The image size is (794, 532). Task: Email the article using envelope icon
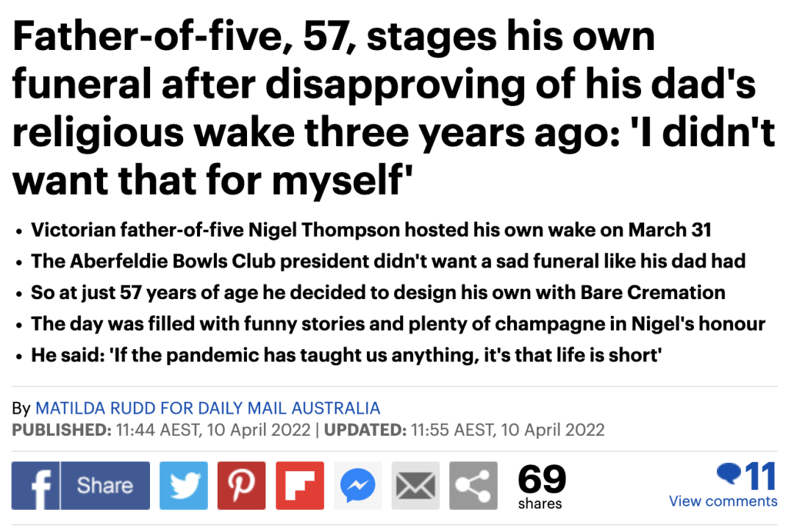point(415,485)
